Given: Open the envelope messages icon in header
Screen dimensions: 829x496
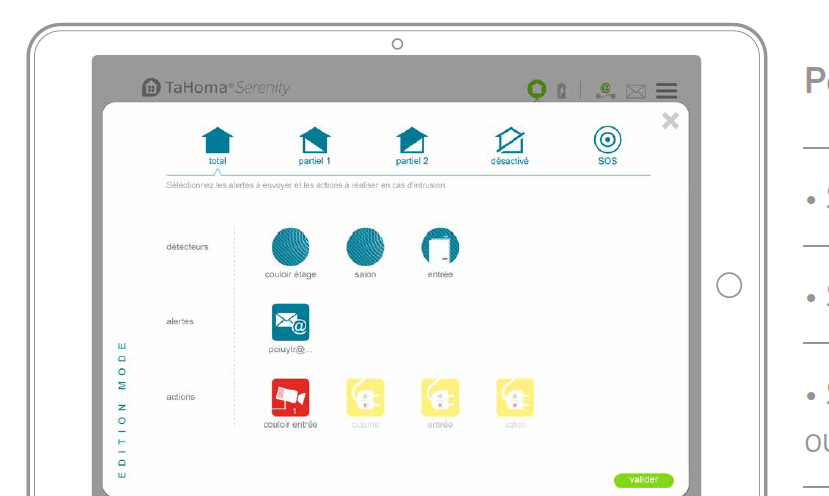Looking at the screenshot, I should [x=635, y=92].
